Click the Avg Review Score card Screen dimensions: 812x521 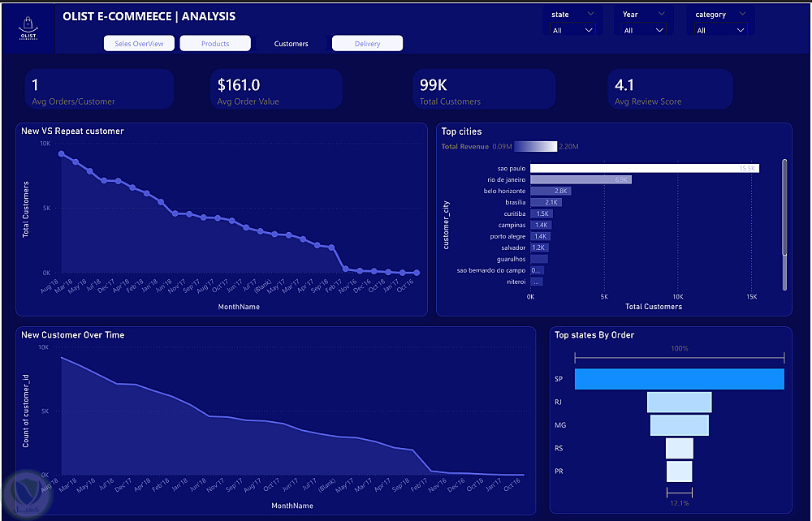point(670,89)
